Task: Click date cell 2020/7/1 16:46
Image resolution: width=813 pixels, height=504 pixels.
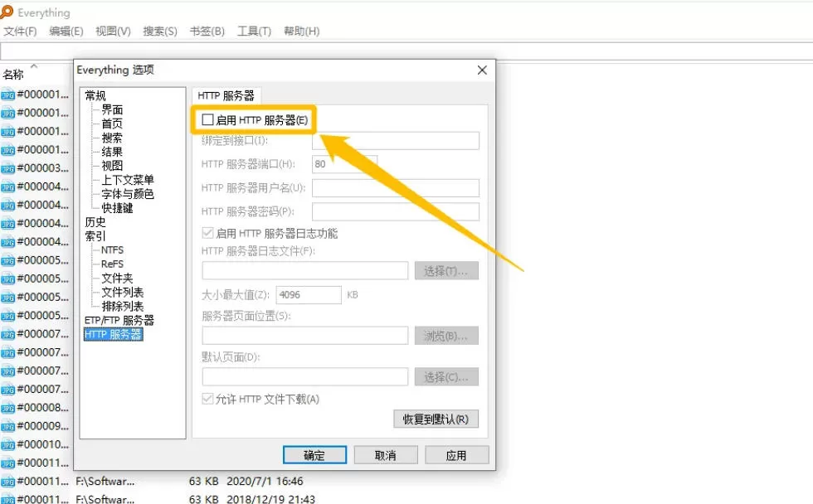Action: tap(265, 482)
